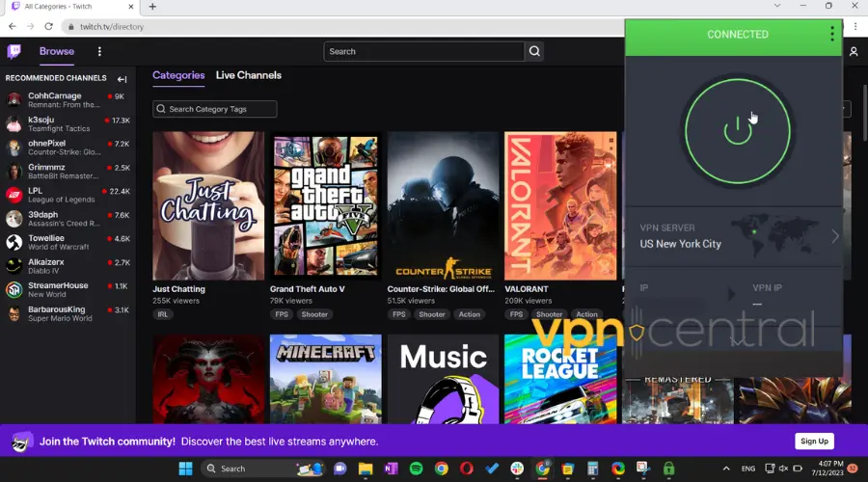Show hidden system tray icons

725,469
